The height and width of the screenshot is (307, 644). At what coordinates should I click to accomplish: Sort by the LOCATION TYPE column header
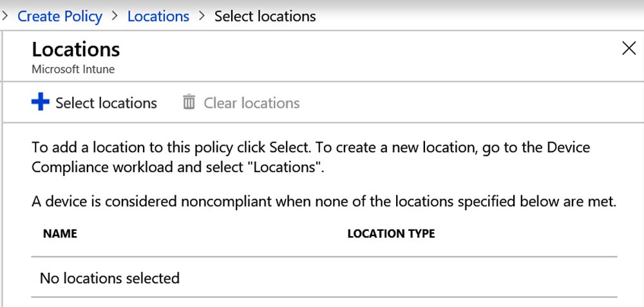click(x=391, y=233)
